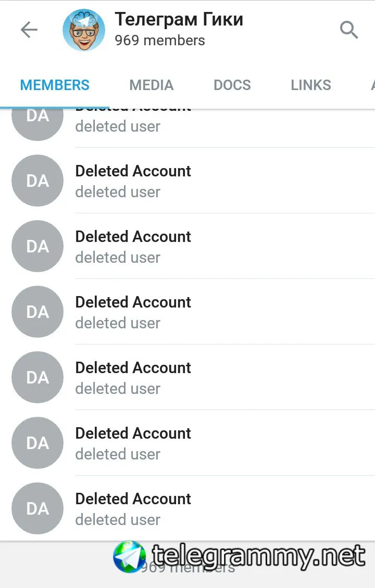Open the LINKS tab
The image size is (375, 588).
click(311, 85)
